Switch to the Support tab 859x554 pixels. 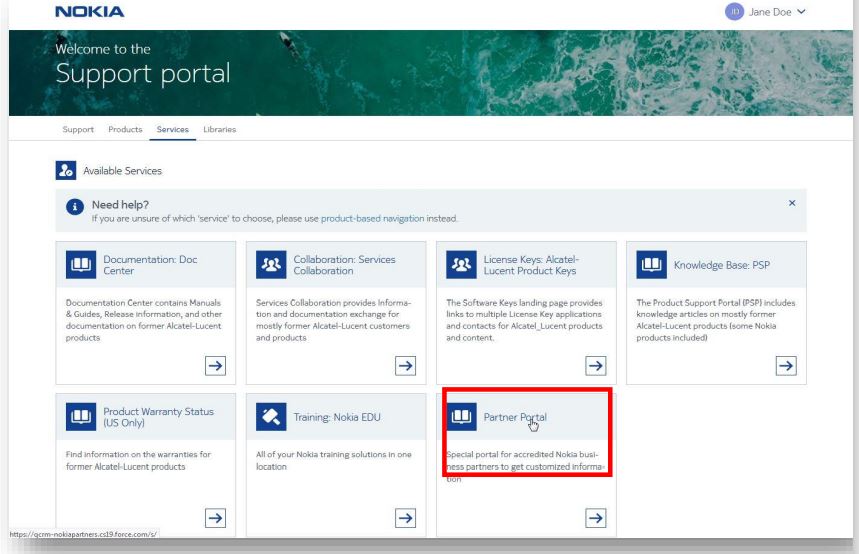coord(80,129)
